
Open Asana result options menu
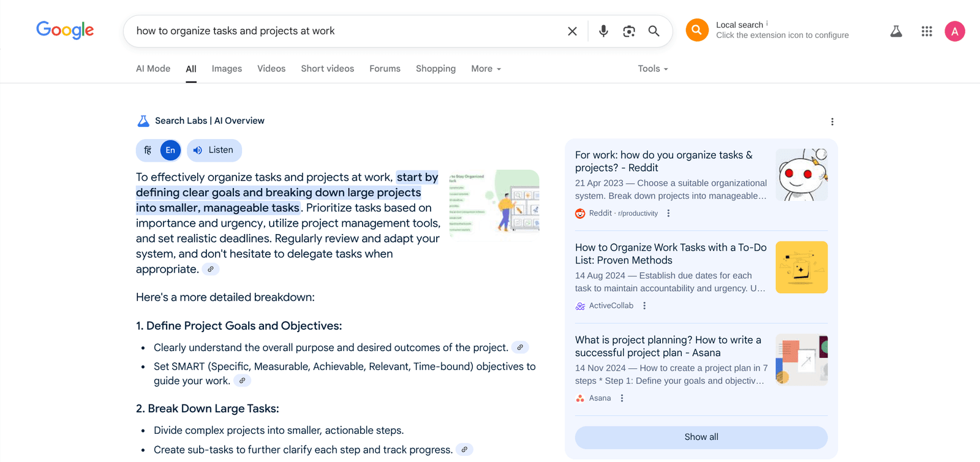point(622,398)
